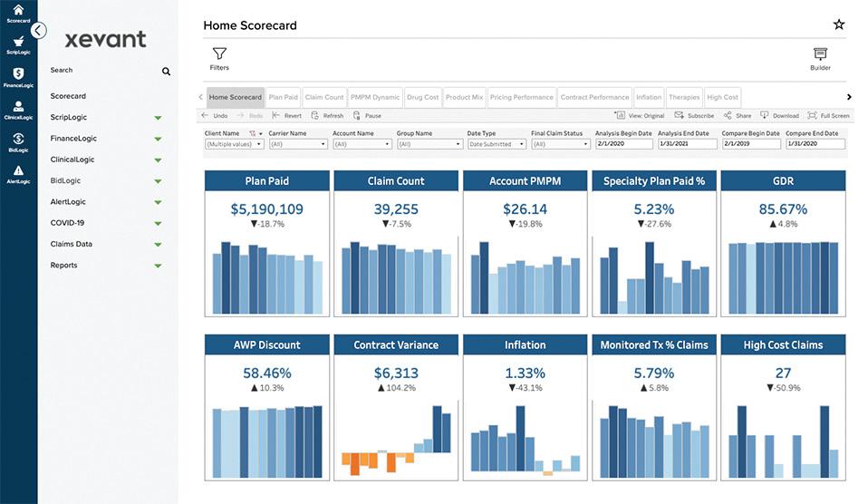868x504 pixels.
Task: Collapse the sidebar with the back arrow
Action: (x=38, y=31)
